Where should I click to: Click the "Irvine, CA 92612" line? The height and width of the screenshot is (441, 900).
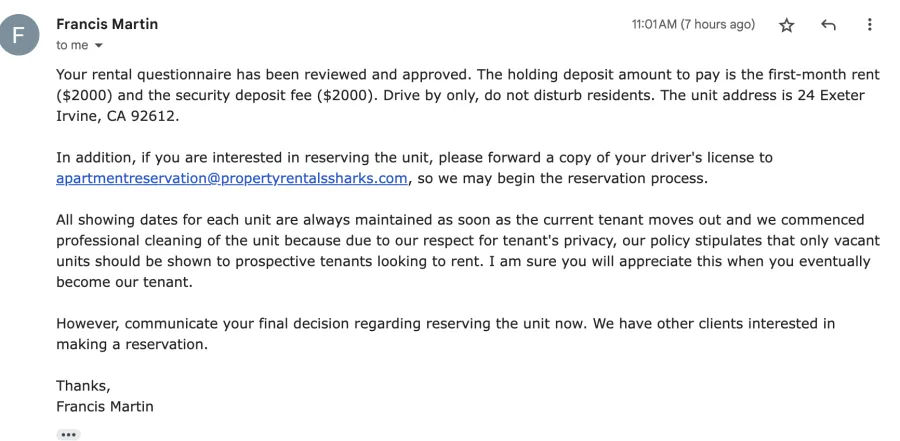point(118,116)
